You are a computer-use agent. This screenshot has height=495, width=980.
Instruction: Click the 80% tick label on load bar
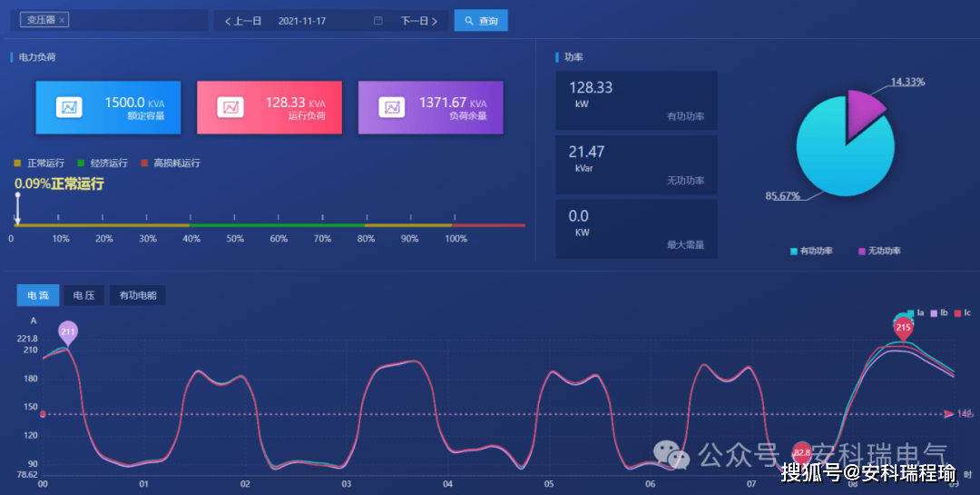point(366,239)
